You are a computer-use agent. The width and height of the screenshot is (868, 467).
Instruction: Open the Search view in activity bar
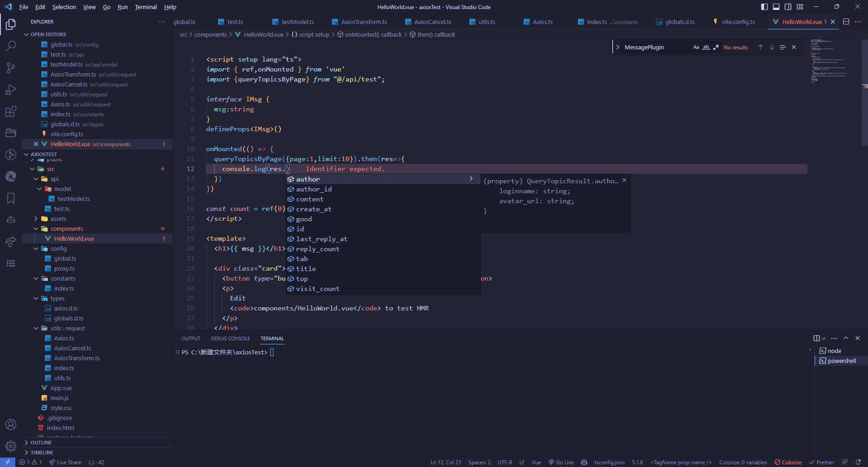click(x=11, y=46)
